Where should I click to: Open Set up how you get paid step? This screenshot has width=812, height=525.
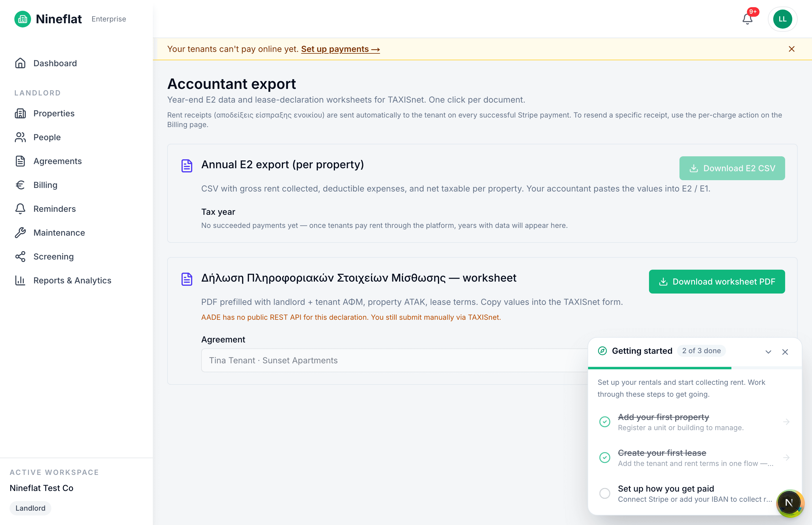(695, 494)
